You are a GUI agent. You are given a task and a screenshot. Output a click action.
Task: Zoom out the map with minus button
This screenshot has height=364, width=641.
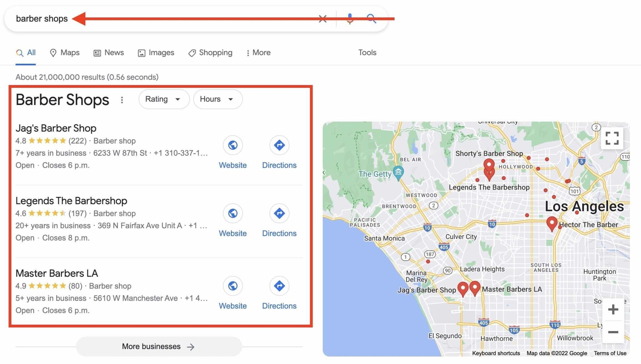click(x=613, y=332)
